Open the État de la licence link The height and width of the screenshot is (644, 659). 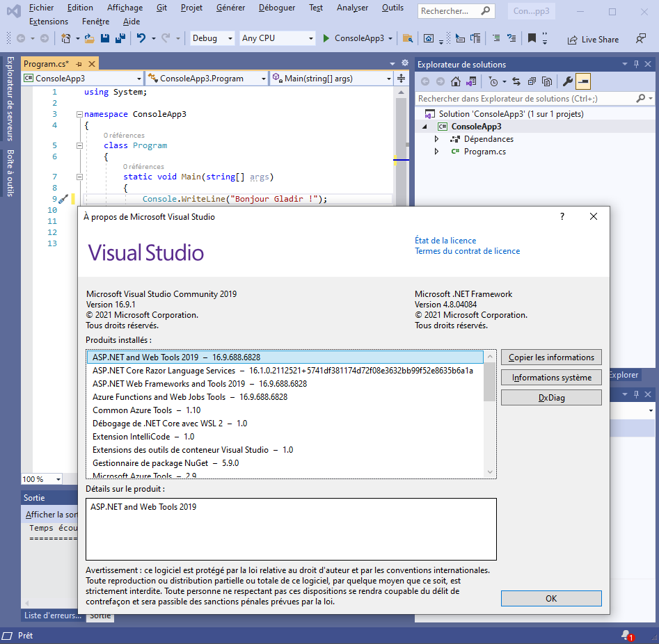click(x=445, y=241)
